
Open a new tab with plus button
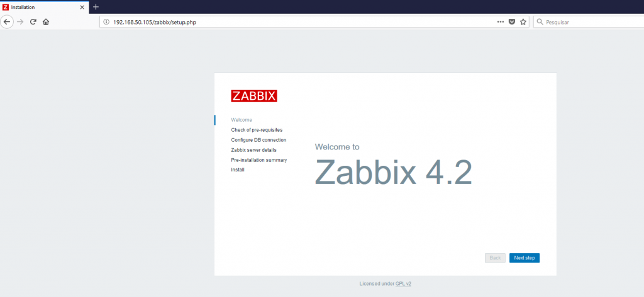tap(96, 7)
